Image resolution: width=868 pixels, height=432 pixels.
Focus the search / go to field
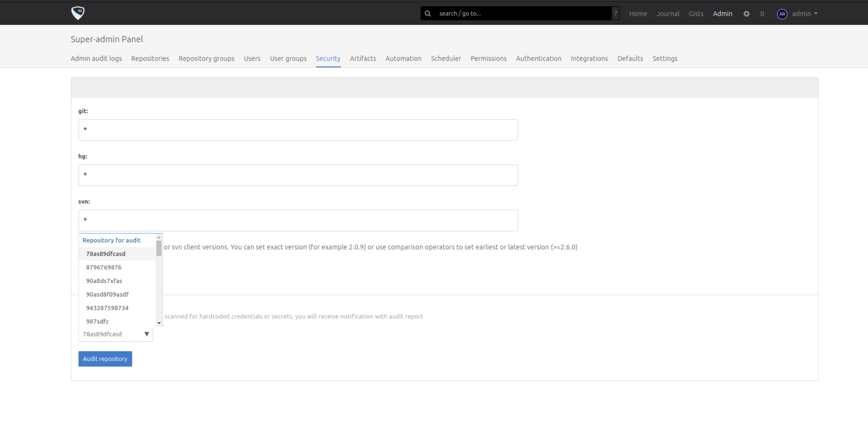pos(523,13)
